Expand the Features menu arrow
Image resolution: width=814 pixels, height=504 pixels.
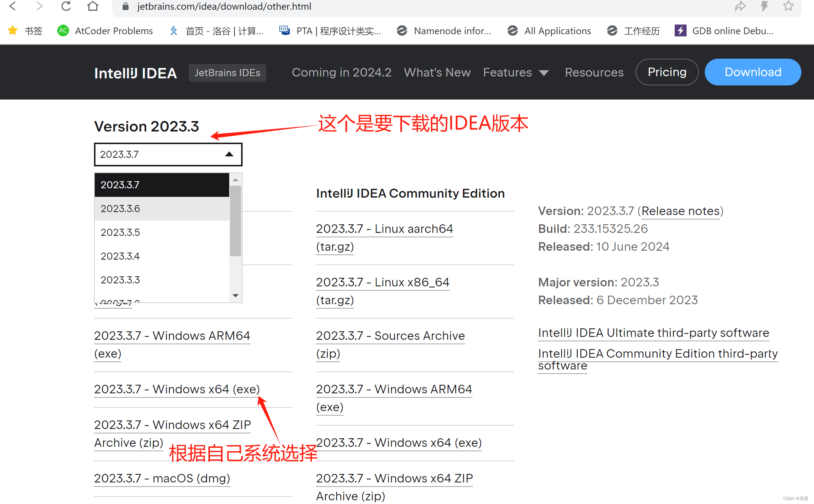pos(544,73)
